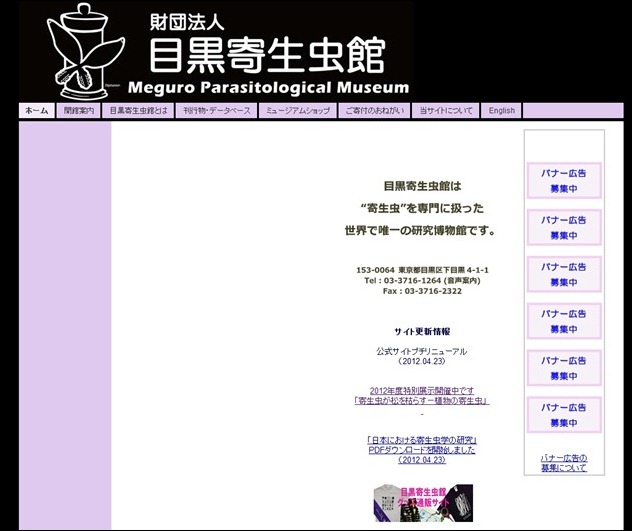This screenshot has height=531, width=632.
Task: Click the third バナー広告募集中 banner
Action: 564,274
